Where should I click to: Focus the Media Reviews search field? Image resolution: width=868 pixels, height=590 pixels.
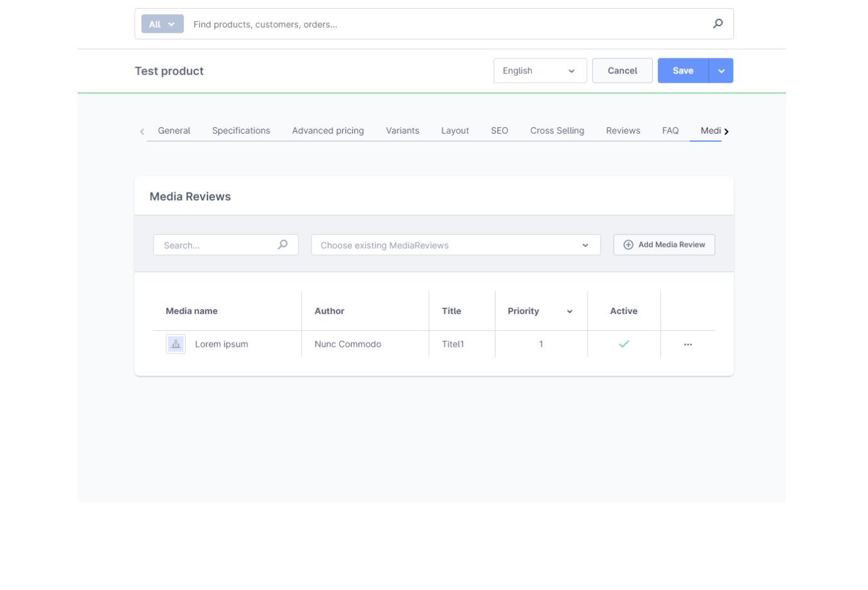point(226,245)
